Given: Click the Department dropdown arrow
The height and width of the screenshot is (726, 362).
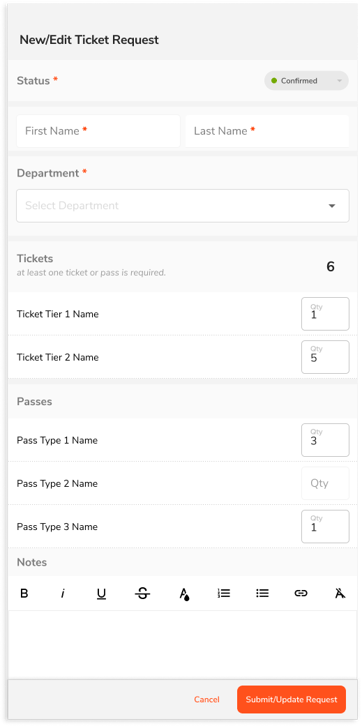Looking at the screenshot, I should tap(332, 206).
